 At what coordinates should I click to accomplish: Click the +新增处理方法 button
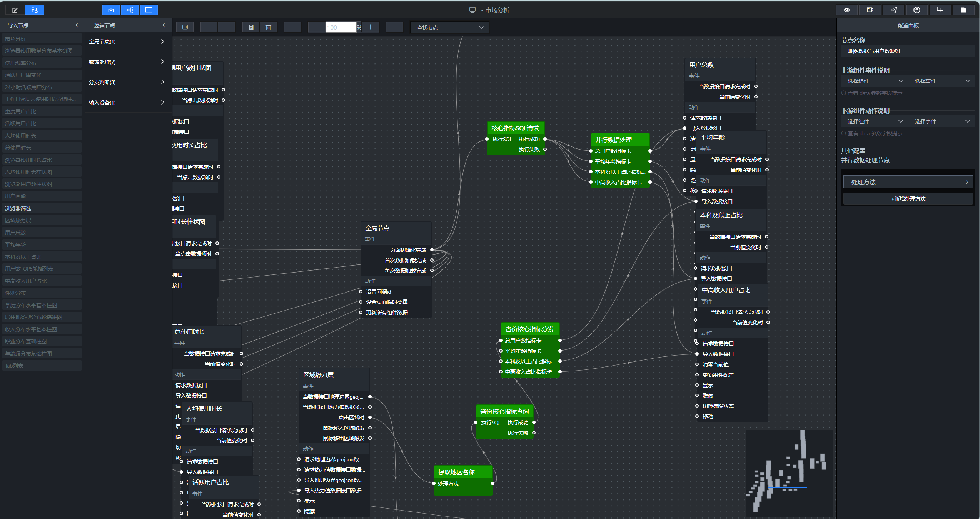908,199
